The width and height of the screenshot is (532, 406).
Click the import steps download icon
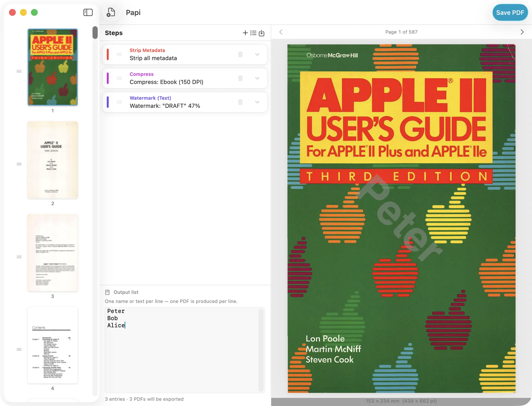coord(261,33)
